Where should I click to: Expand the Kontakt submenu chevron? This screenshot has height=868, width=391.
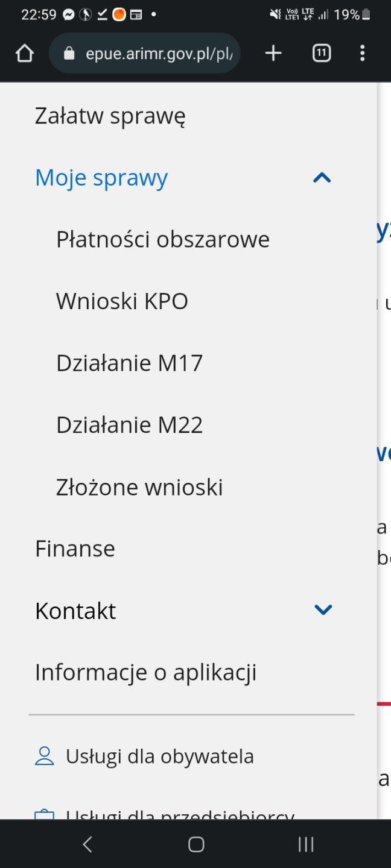[323, 610]
